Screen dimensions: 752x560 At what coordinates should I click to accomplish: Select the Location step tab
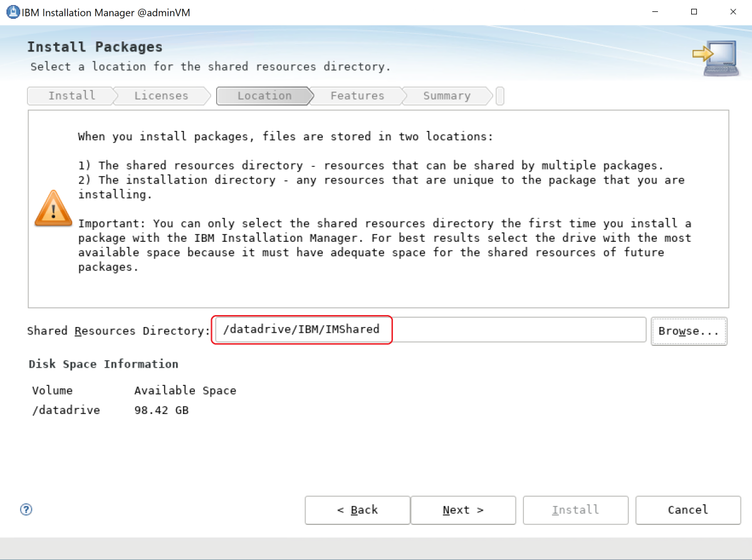click(x=263, y=95)
